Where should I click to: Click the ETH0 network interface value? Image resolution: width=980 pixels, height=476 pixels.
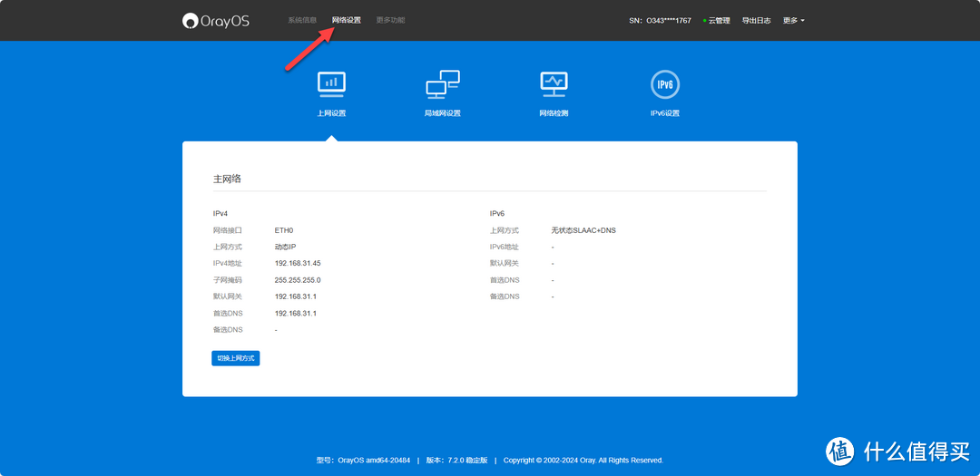[284, 230]
